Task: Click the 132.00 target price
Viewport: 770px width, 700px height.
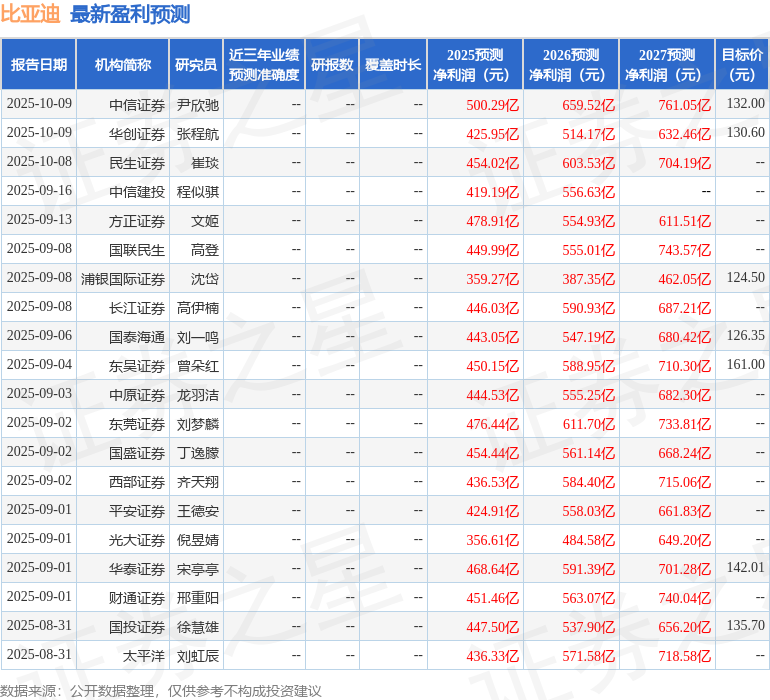Action: click(745, 103)
